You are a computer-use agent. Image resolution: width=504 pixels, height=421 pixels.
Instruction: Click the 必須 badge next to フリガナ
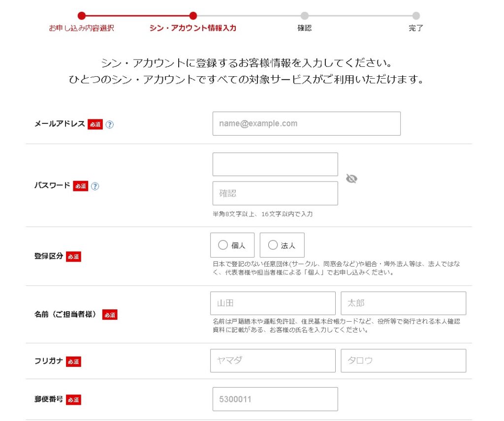73,361
